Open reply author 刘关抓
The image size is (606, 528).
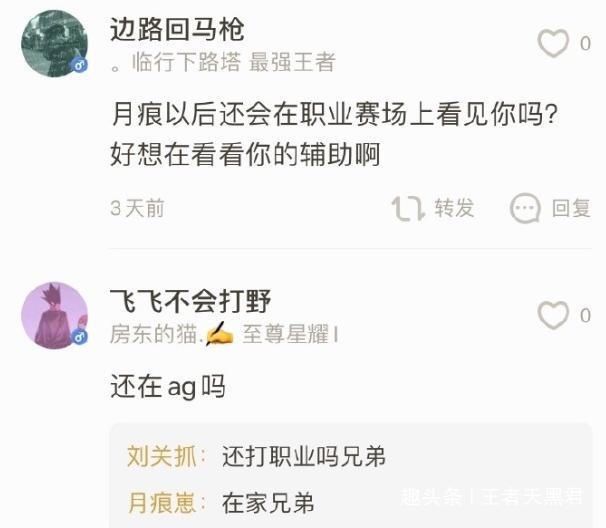162,456
